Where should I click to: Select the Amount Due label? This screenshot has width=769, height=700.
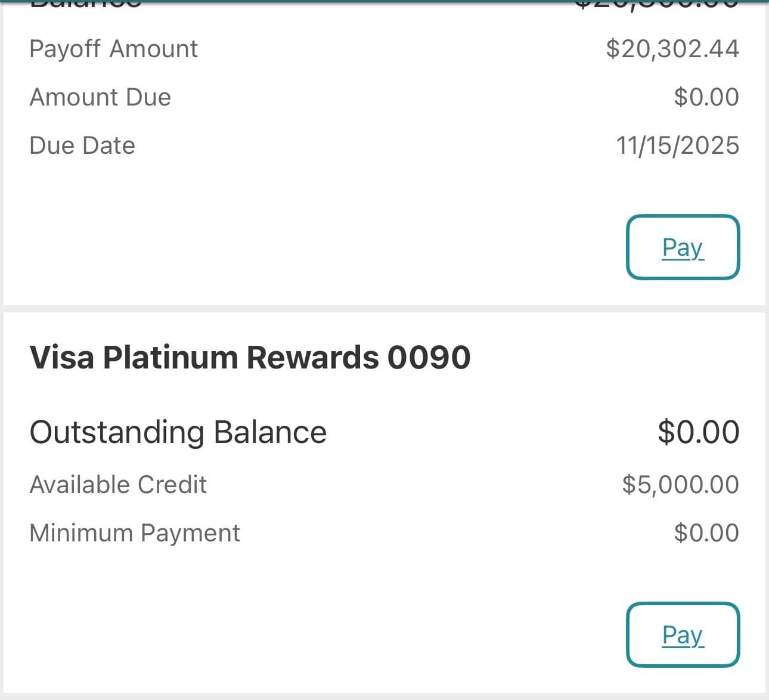100,97
